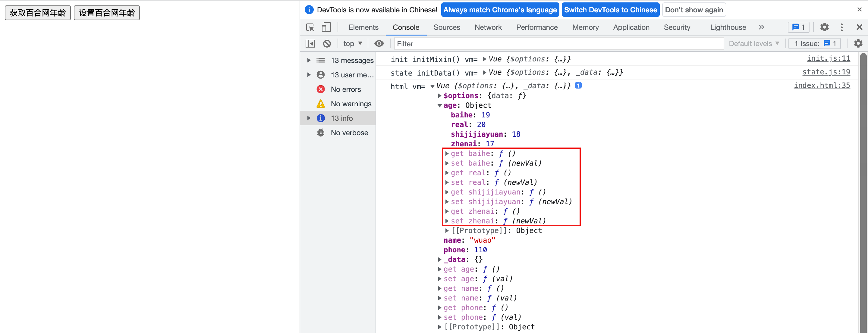Expand the 13 user messages group
This screenshot has width=868, height=333.
click(x=309, y=75)
